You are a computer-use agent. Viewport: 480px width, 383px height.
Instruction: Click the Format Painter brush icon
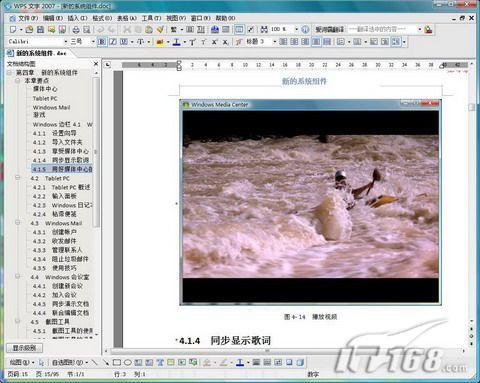coord(160,30)
